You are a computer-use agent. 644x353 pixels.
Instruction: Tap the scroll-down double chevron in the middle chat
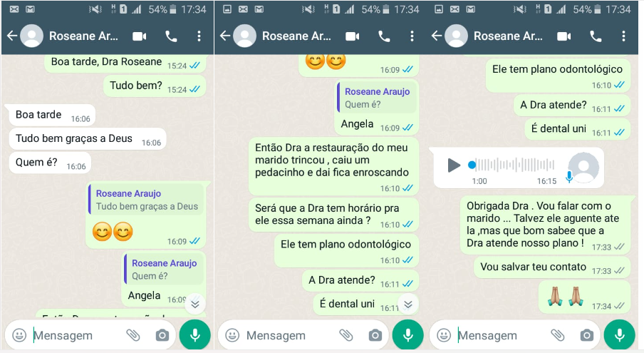pyautogui.click(x=407, y=304)
